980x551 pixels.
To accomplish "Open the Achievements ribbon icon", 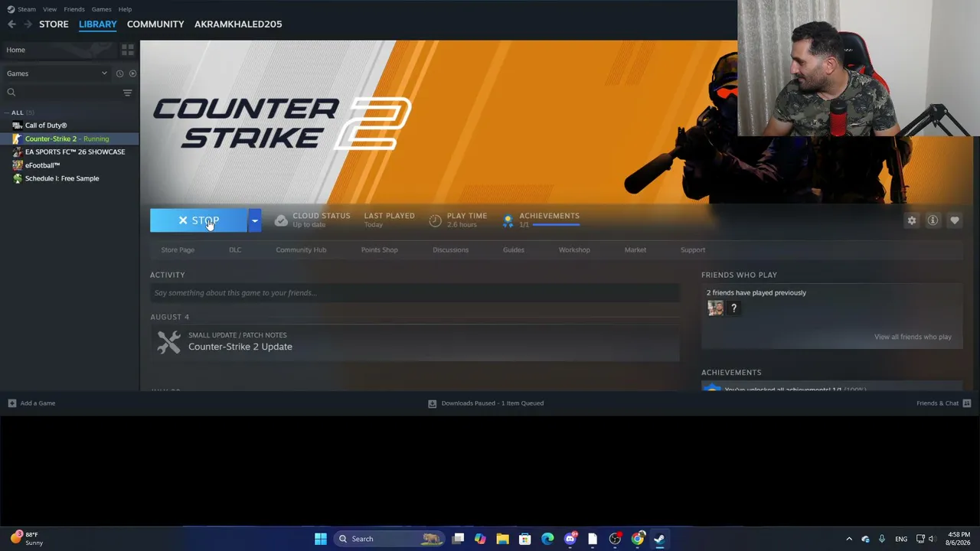I will coord(508,220).
